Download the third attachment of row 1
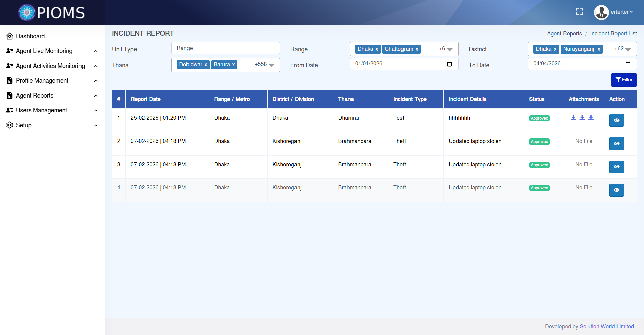 click(x=591, y=118)
